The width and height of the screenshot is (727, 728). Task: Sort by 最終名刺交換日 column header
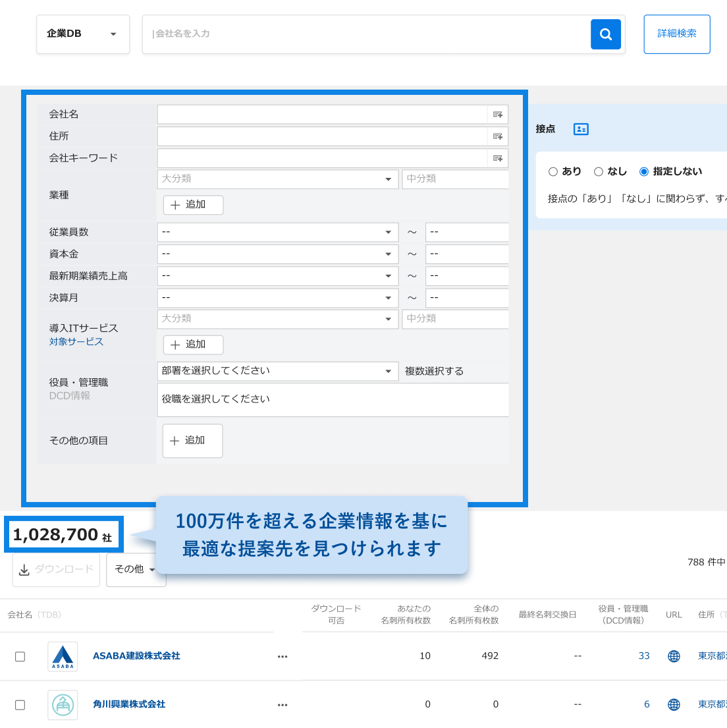(x=547, y=615)
